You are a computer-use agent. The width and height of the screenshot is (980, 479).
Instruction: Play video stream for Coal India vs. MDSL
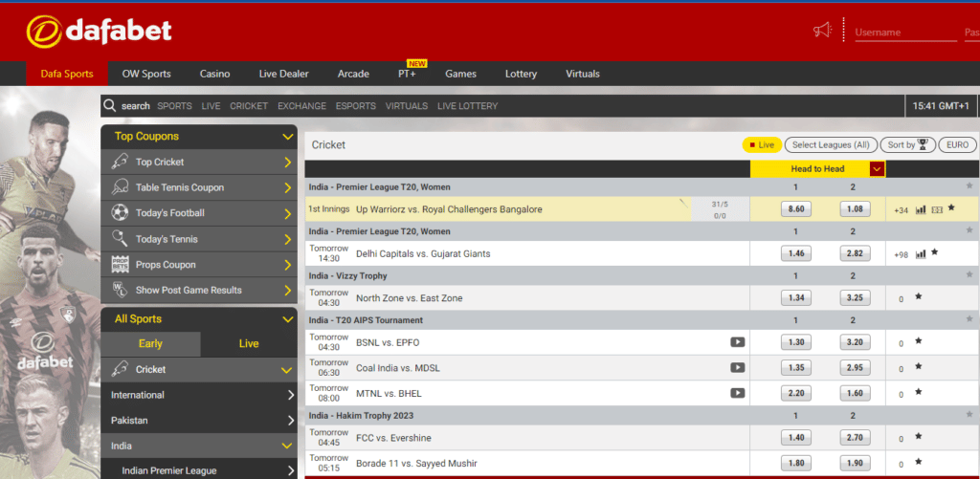(x=738, y=367)
